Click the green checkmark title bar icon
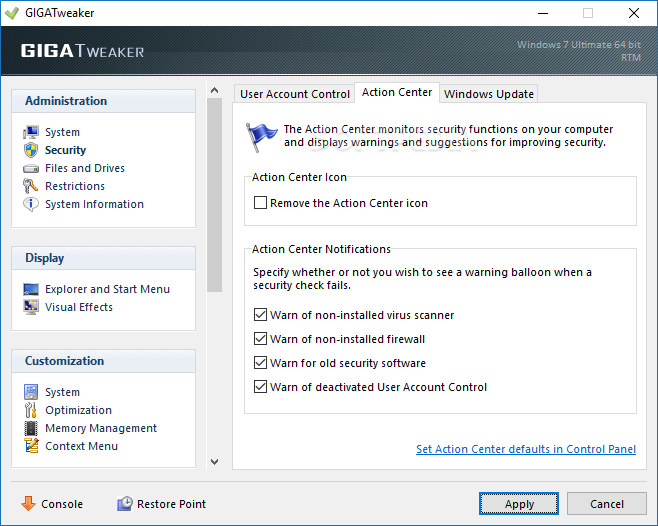Image resolution: width=658 pixels, height=526 pixels. coord(12,13)
